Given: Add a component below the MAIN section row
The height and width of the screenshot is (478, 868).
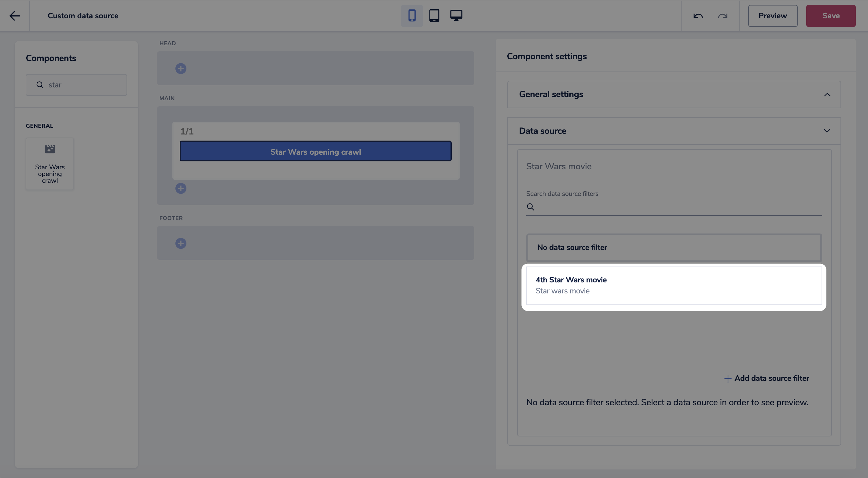Looking at the screenshot, I should pos(181,188).
